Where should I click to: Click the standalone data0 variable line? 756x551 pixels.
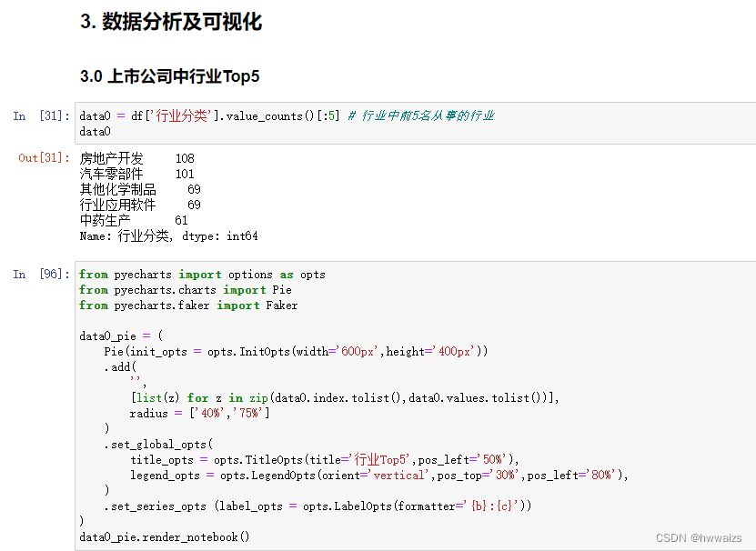(x=94, y=131)
